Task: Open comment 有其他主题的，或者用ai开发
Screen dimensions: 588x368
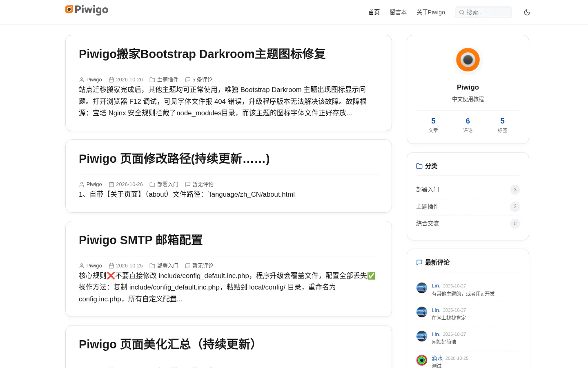Action: [x=463, y=294]
